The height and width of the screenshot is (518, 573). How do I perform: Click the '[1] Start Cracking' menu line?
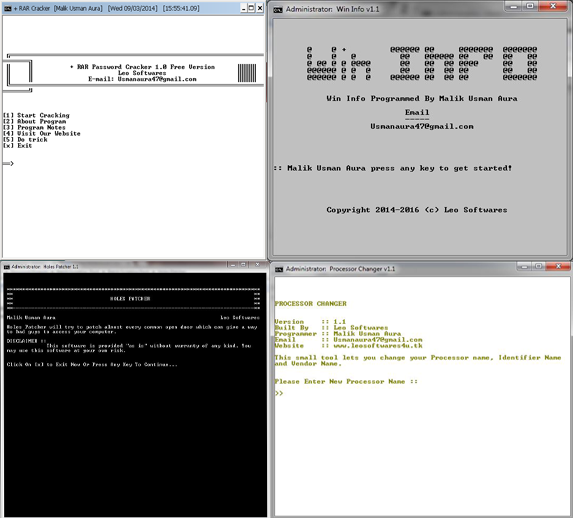click(36, 116)
